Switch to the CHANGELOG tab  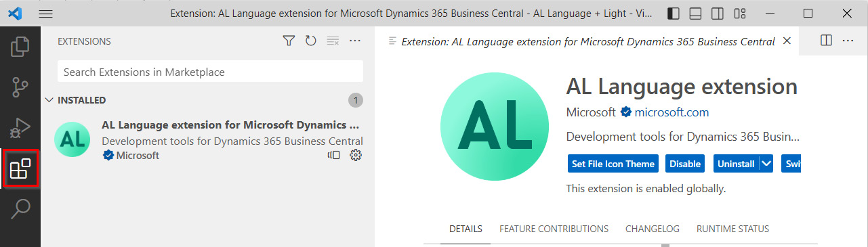[653, 229]
